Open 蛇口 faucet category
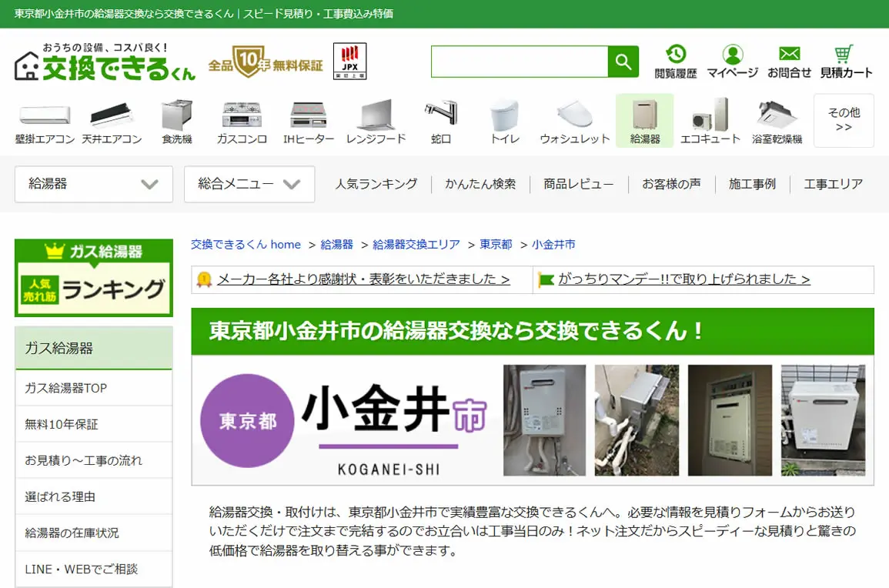 (x=440, y=122)
